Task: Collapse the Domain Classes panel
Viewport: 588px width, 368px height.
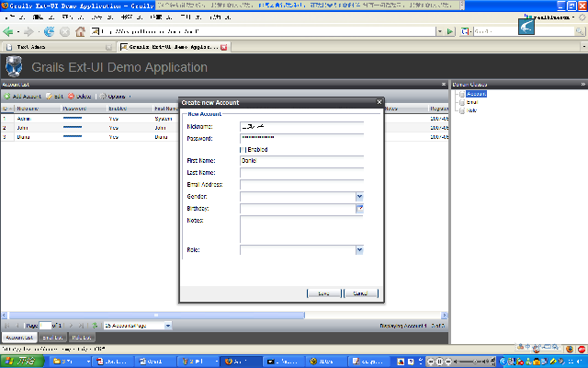Action: tap(583, 84)
